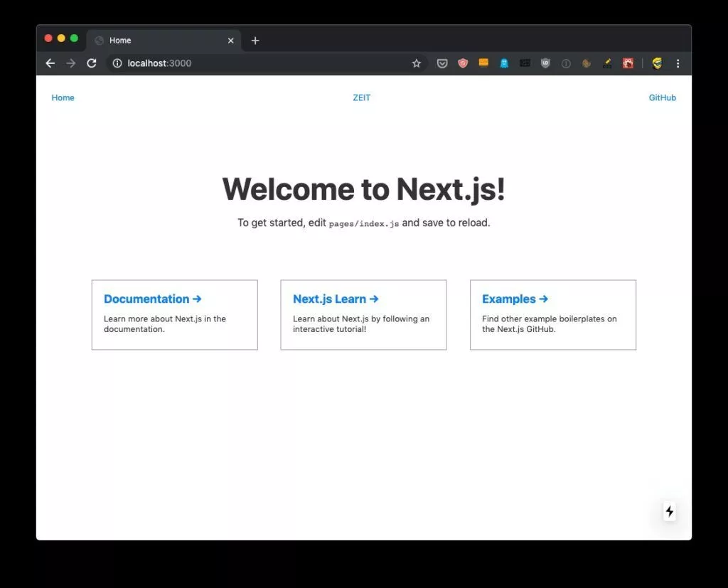Bookmark this page with the star icon
728x588 pixels.
[x=417, y=63]
